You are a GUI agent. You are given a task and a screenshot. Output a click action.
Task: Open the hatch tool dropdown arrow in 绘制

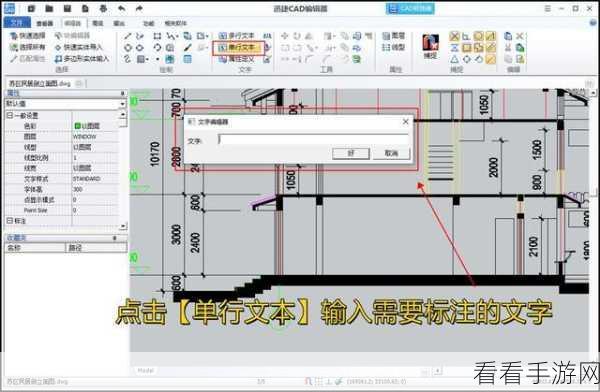tap(147, 59)
